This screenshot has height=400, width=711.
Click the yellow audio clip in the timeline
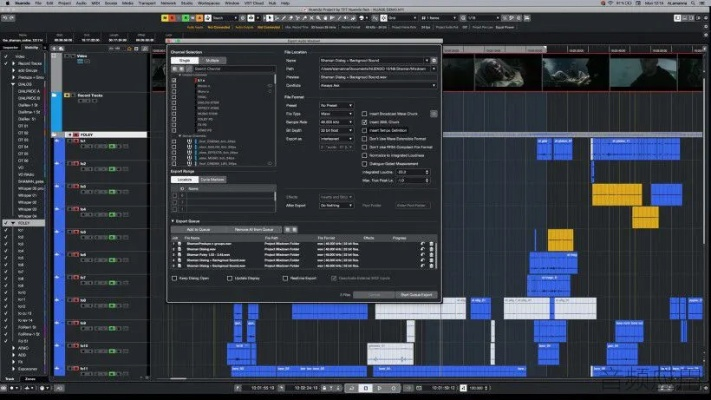(616, 194)
